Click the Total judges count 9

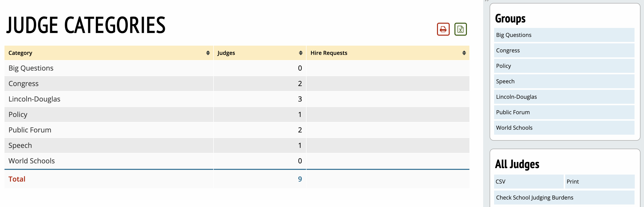point(300,179)
